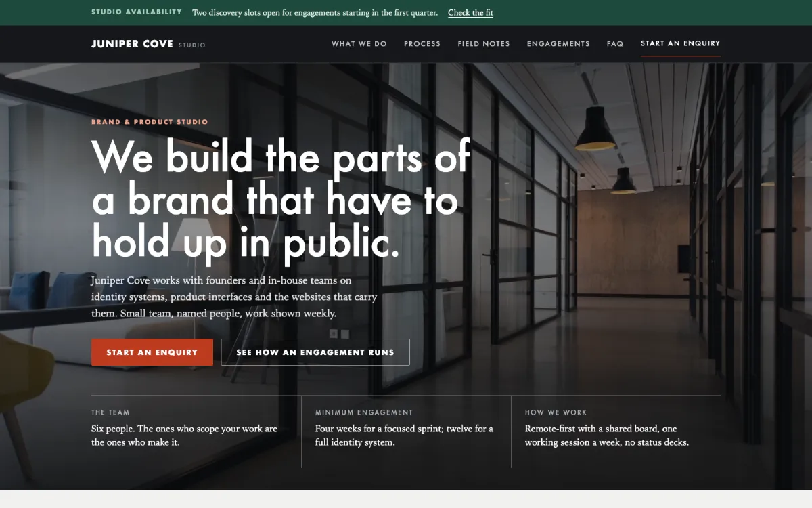
Task: Select Field Notes in the navigation
Action: pos(484,44)
